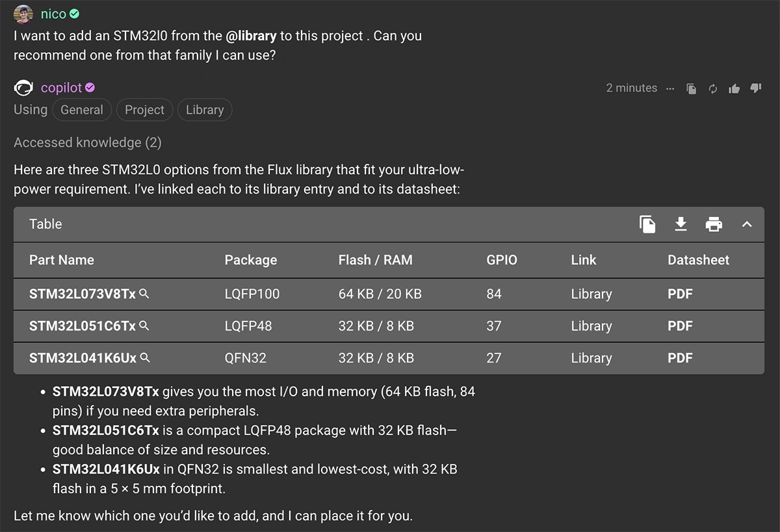Click search icon next to STM32L073V8Tx

coord(145,294)
